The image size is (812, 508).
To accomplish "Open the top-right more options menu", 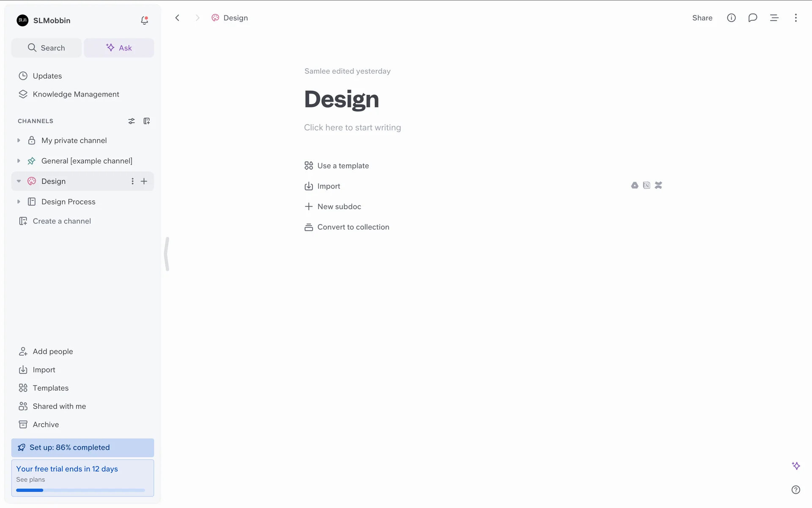I will (x=796, y=18).
